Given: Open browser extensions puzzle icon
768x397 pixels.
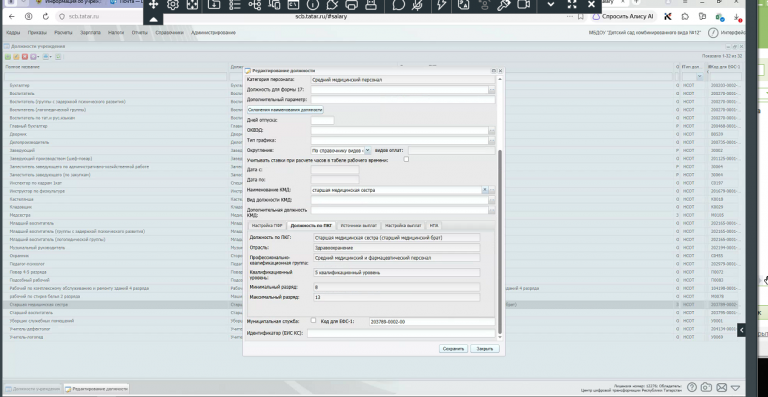Looking at the screenshot, I should point(685,17).
